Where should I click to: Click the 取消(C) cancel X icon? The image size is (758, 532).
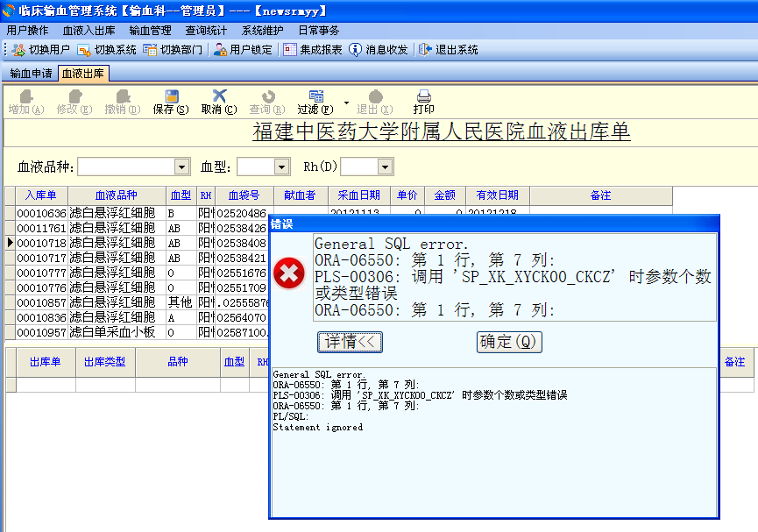pos(219,96)
